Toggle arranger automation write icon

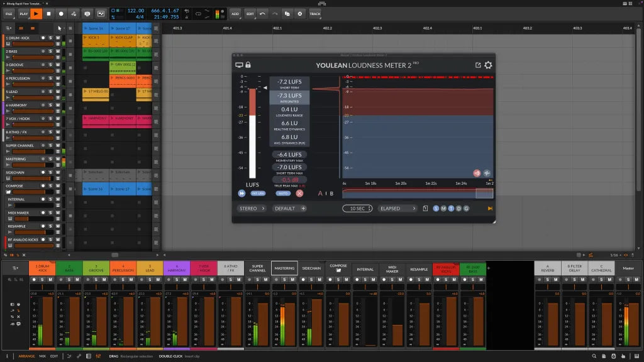click(74, 14)
